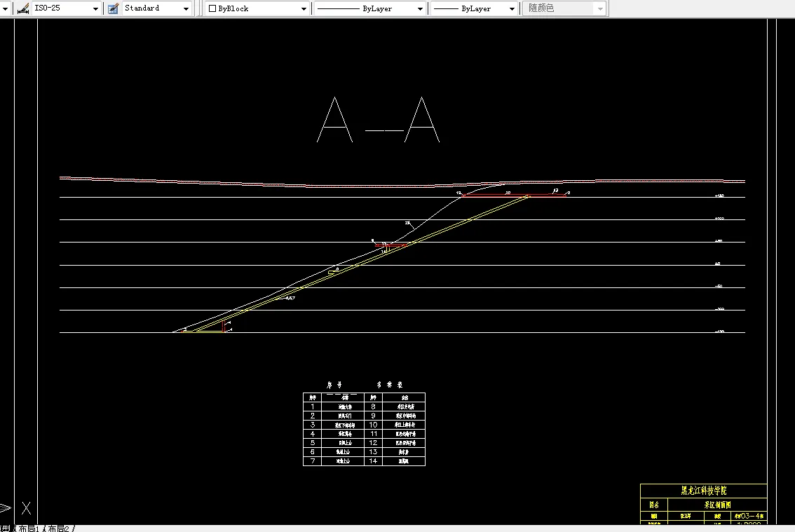Image resolution: width=795 pixels, height=532 pixels.
Task: Click the UCS X axis icon
Action: 27,507
